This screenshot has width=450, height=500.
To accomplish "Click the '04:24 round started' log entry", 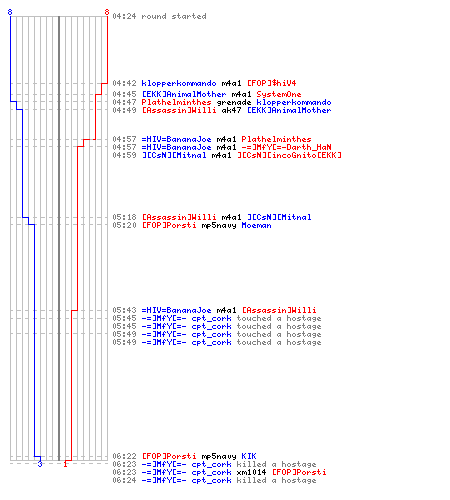I will (x=159, y=16).
